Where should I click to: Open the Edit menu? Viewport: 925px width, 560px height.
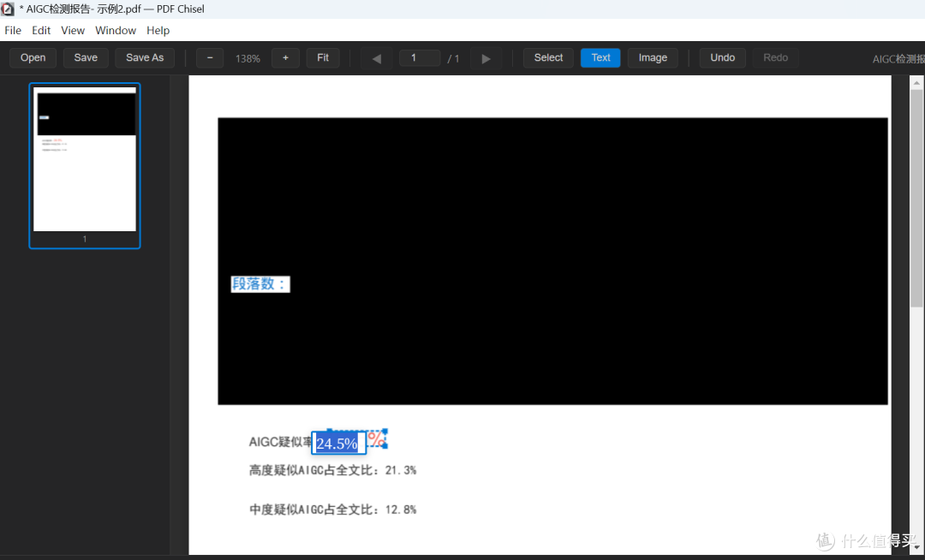(41, 31)
